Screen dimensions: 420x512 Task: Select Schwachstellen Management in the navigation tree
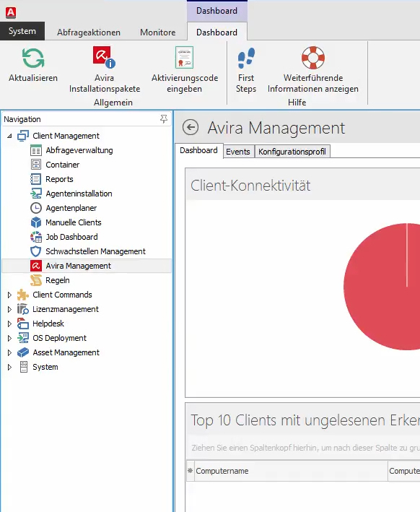click(x=95, y=251)
